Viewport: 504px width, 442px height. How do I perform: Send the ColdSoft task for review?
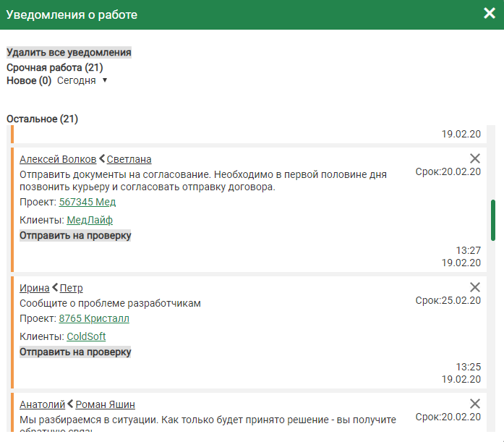(x=75, y=352)
